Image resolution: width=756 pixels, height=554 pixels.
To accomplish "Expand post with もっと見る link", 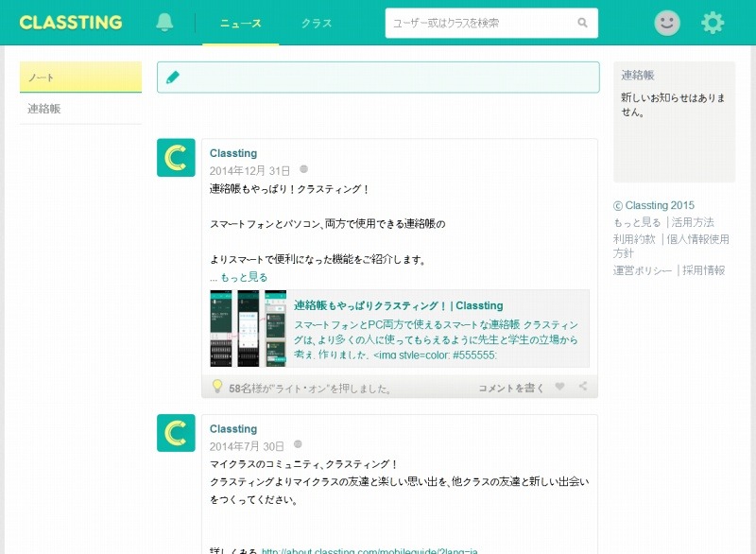I will click(244, 277).
